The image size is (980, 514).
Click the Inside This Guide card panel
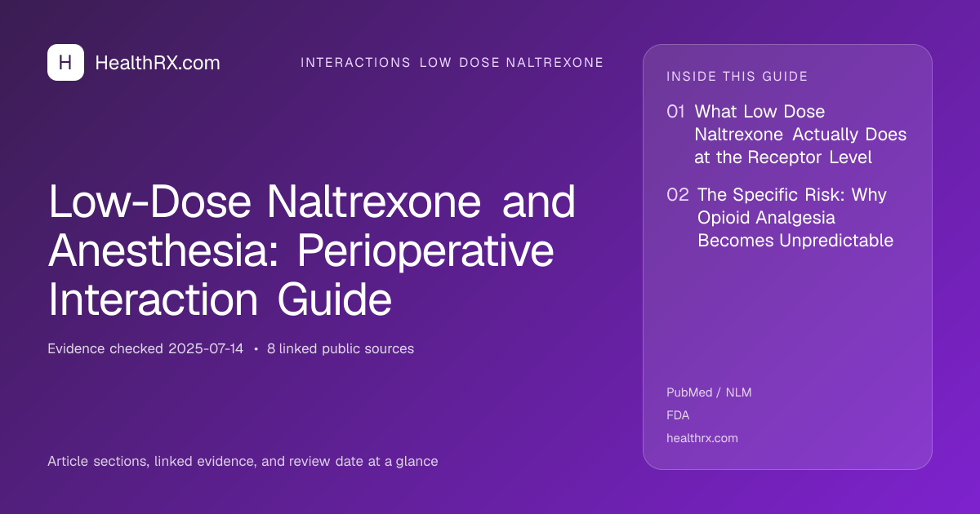(x=787, y=257)
